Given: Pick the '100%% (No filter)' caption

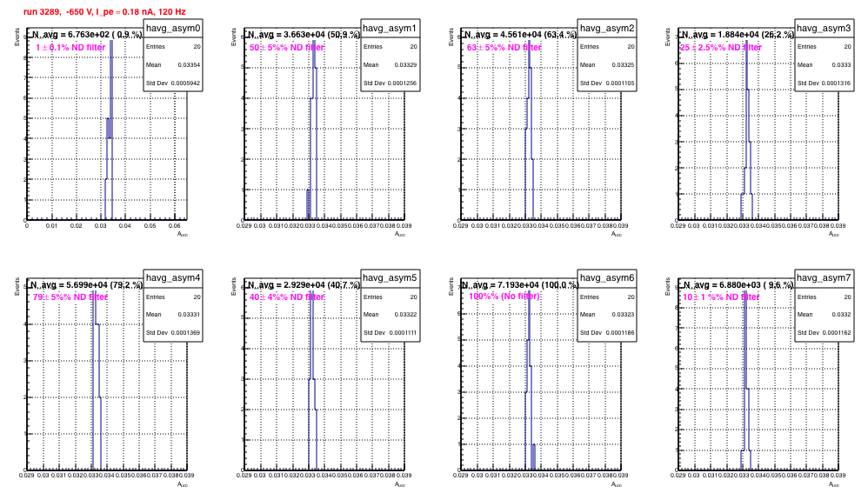Looking at the screenshot, I should pos(504,297).
